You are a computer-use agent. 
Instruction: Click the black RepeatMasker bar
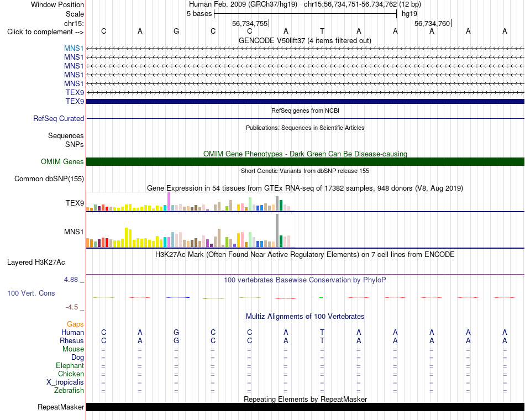click(x=305, y=407)
